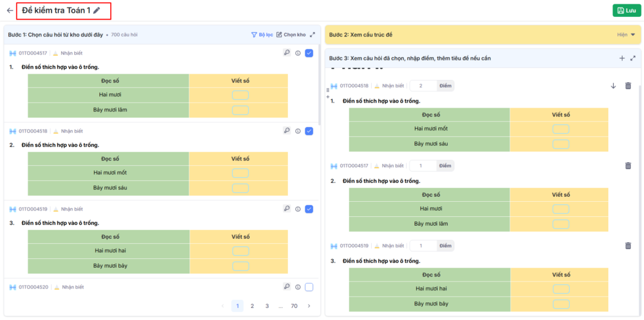Open the info icon for question 01TO004518 on the left
Viewport: 644px width, 320px height.
298,131
